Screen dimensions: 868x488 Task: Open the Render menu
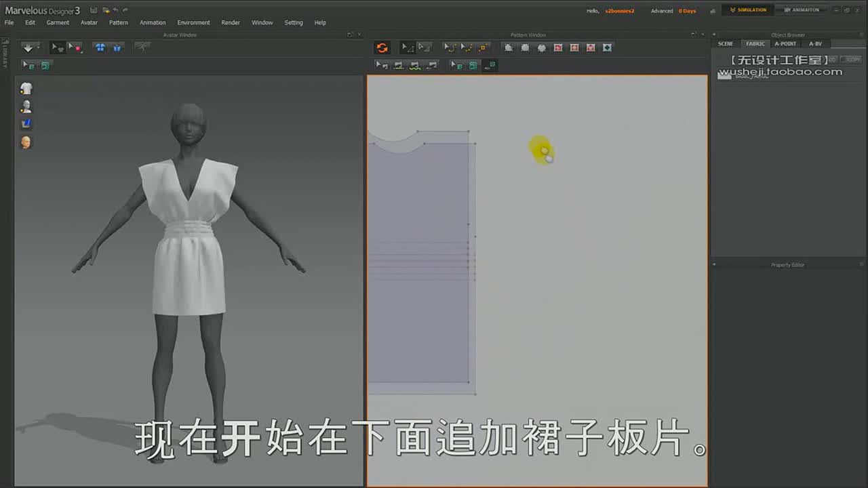point(231,22)
